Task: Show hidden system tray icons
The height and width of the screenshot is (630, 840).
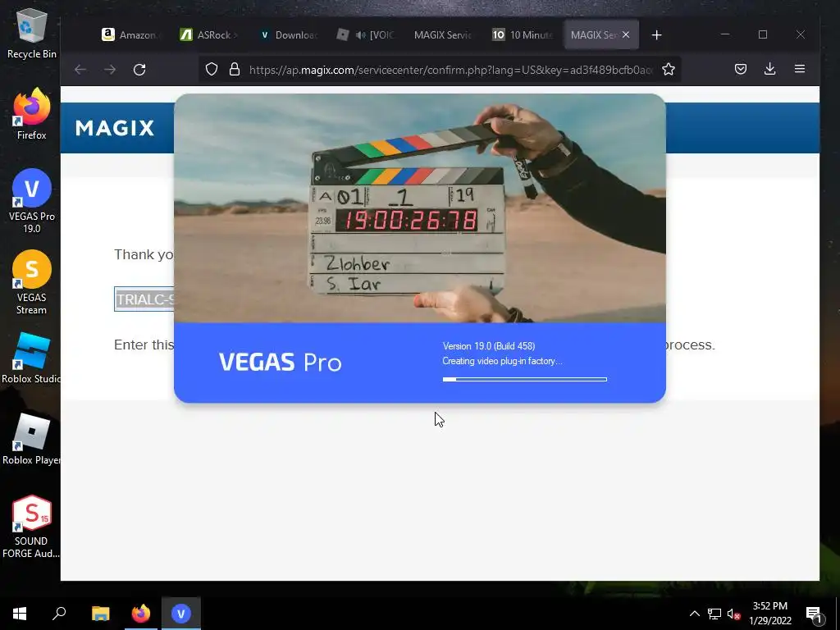Action: (x=694, y=614)
